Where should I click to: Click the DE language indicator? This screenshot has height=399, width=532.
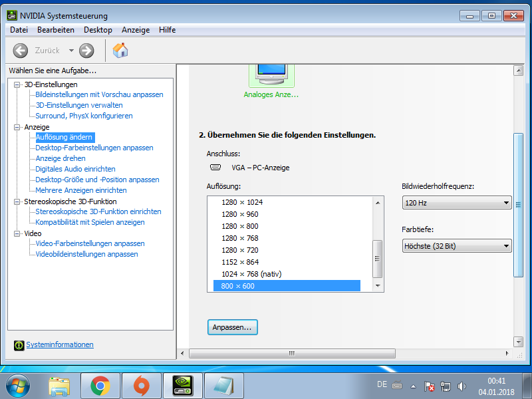[382, 384]
